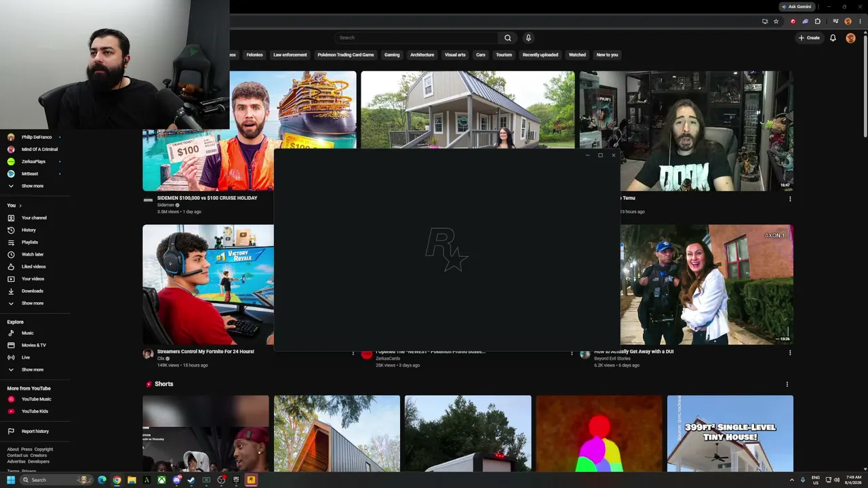This screenshot has width=868, height=488.
Task: Click the Chrome profile avatar in toolbar
Action: pyautogui.click(x=848, y=21)
